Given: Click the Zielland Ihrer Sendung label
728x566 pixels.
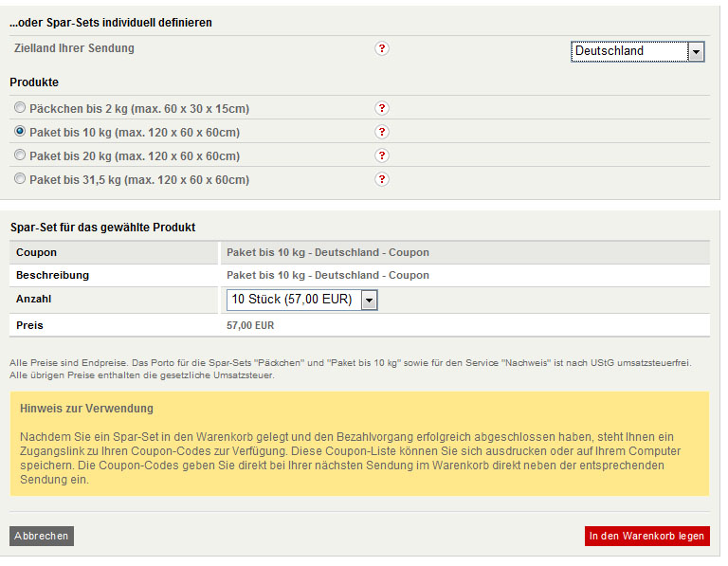Looking at the screenshot, I should [74, 48].
